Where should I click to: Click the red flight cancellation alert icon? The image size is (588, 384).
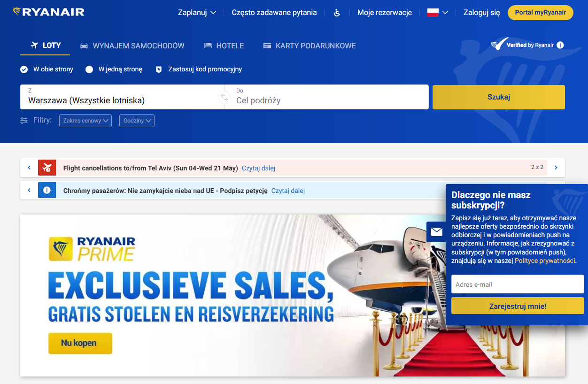tap(47, 168)
